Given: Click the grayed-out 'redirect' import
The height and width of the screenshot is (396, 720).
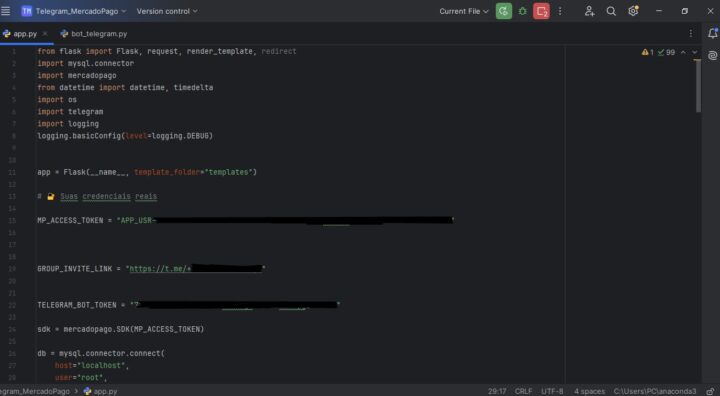Looking at the screenshot, I should [x=279, y=51].
